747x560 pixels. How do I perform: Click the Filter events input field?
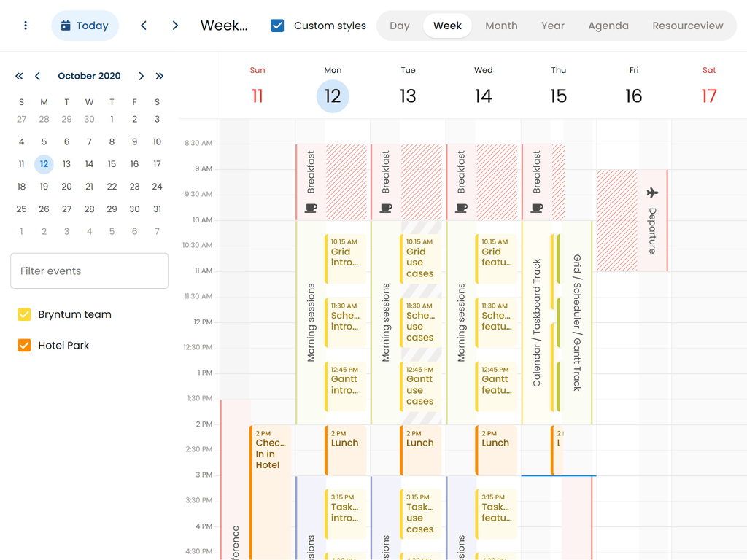[x=89, y=271]
